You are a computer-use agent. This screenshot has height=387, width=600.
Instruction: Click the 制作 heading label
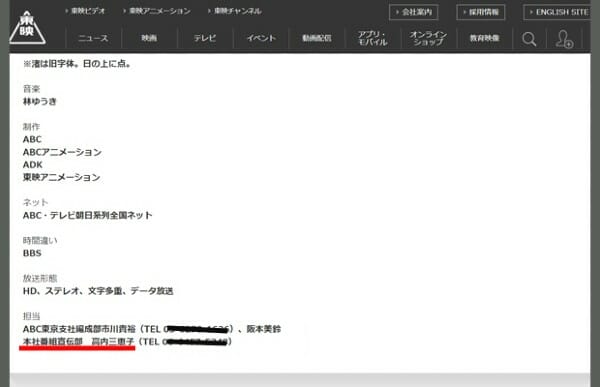(31, 127)
